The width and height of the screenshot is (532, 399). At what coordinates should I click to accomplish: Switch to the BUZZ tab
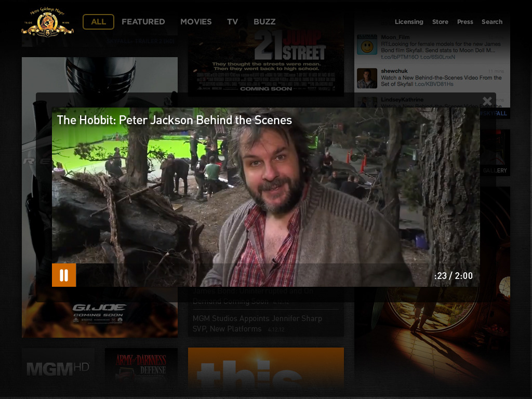tap(264, 22)
